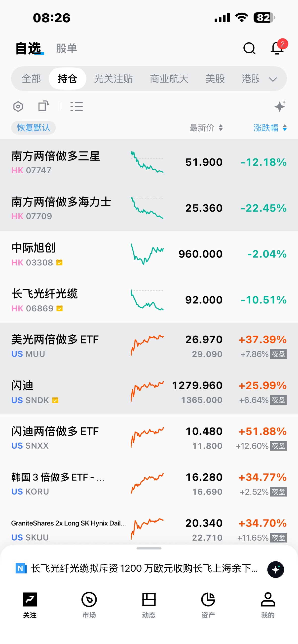Tap the gray AI sparkle icon
This screenshot has width=298, height=644.
[x=280, y=106]
